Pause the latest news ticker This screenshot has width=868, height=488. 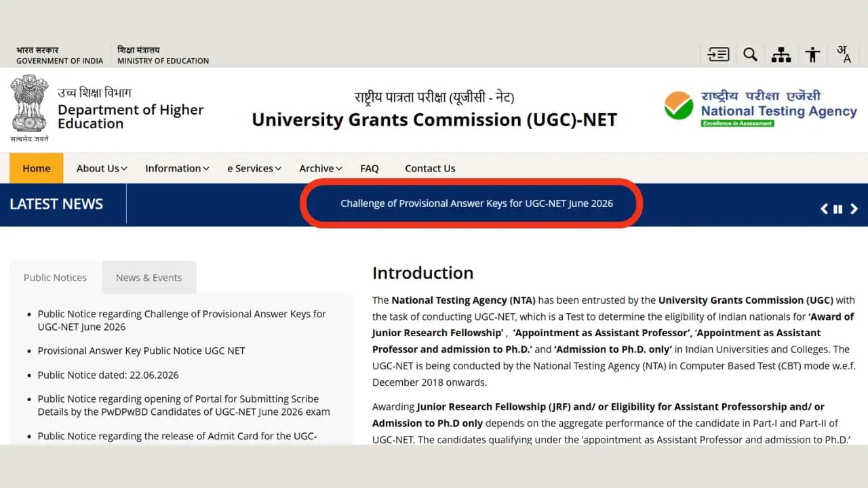838,209
